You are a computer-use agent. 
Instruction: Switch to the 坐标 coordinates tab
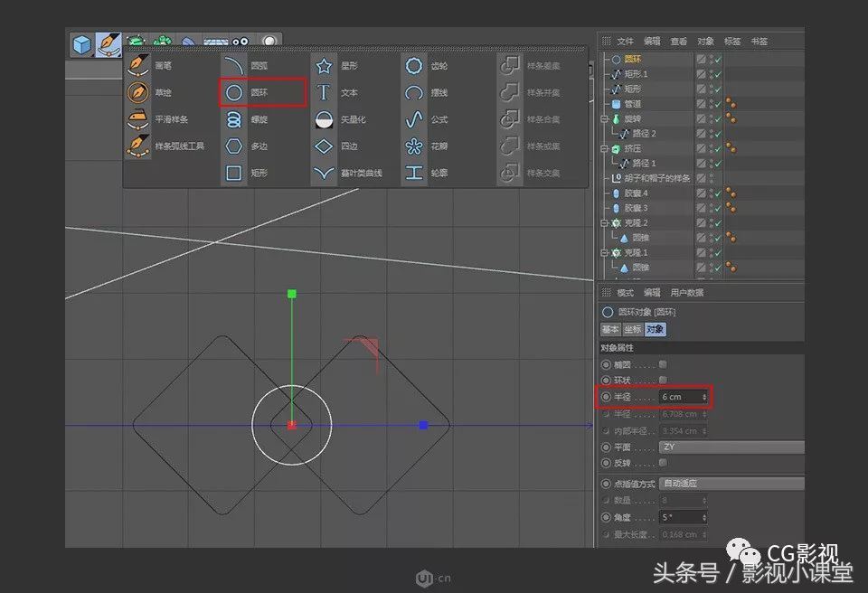(633, 329)
